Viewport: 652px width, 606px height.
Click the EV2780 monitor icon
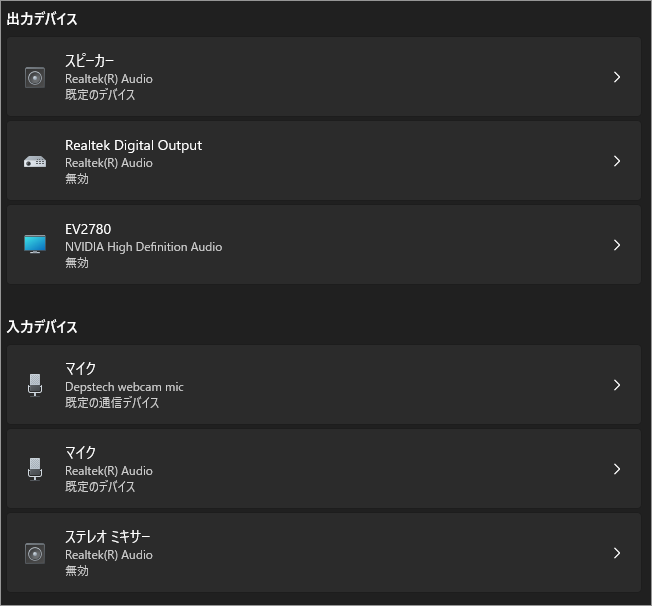pos(35,245)
